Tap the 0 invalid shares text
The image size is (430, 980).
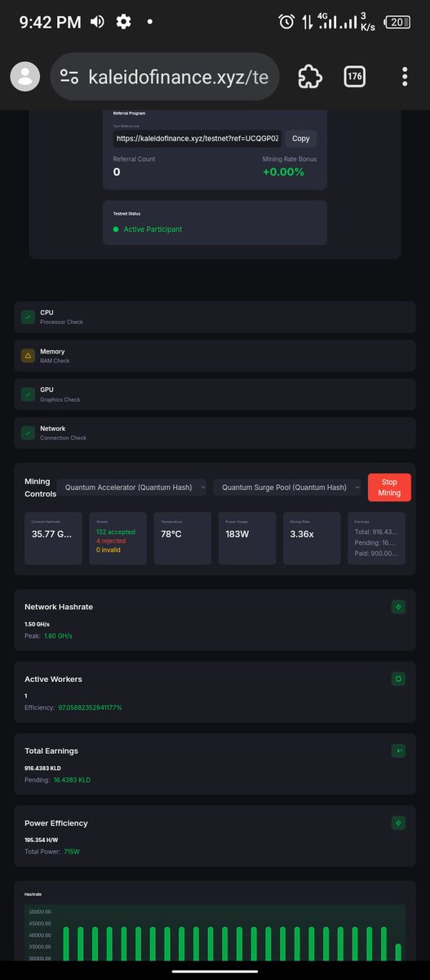click(110, 550)
